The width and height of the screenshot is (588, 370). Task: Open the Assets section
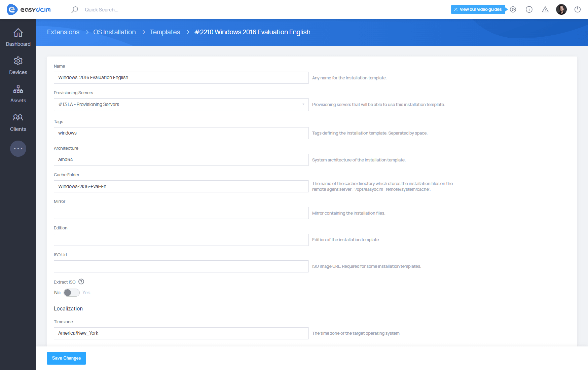click(18, 94)
